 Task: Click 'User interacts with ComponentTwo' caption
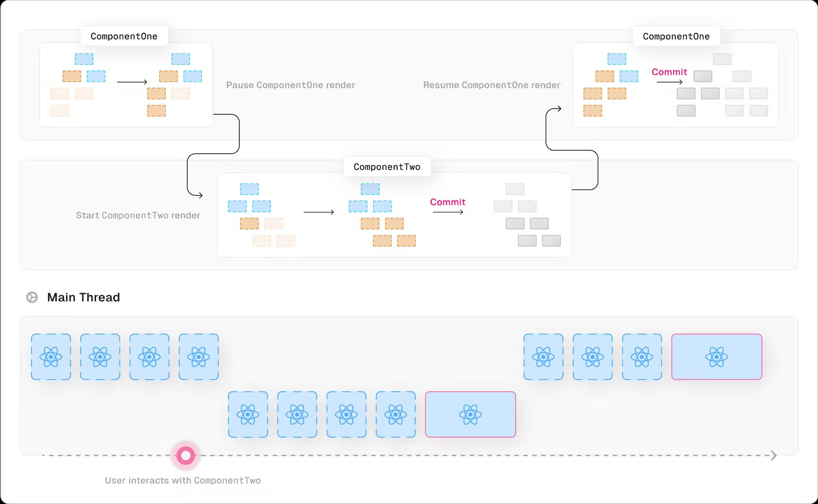[183, 481]
